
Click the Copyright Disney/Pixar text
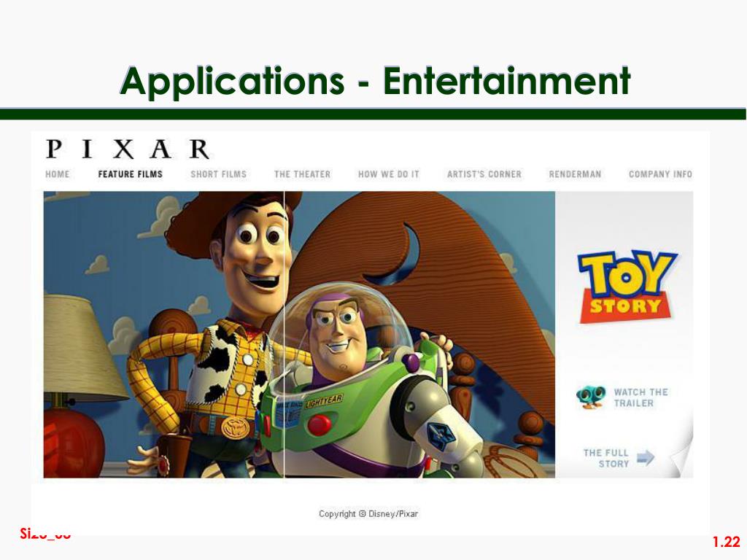[x=368, y=514]
